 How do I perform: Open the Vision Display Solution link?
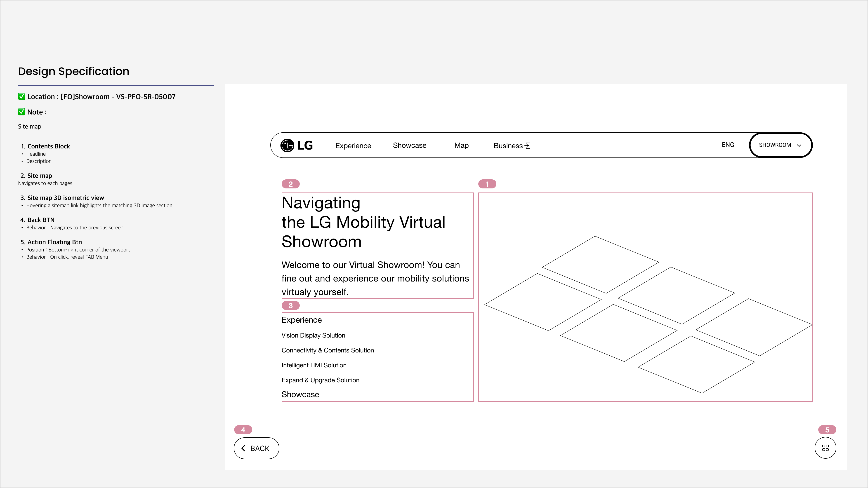[x=313, y=335]
